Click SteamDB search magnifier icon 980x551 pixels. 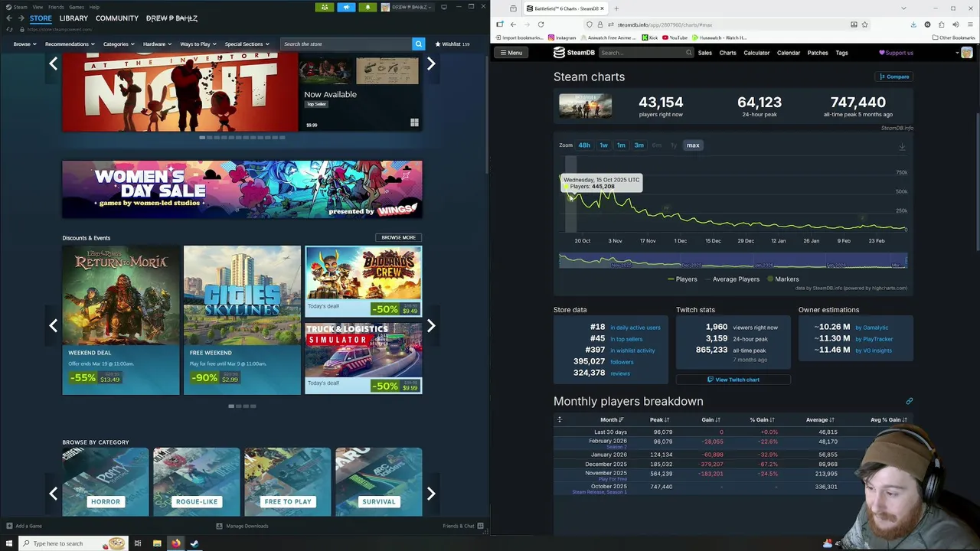coord(688,53)
